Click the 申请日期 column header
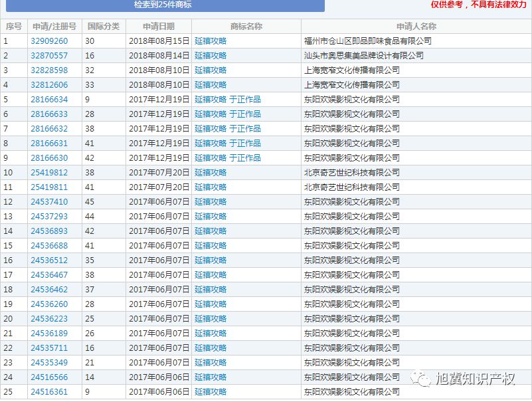This screenshot has width=532, height=402. [159, 27]
